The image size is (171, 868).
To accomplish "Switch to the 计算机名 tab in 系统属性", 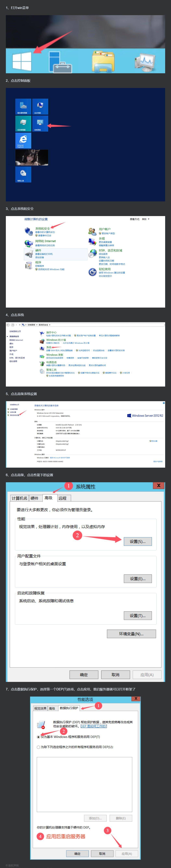I will pyautogui.click(x=20, y=498).
